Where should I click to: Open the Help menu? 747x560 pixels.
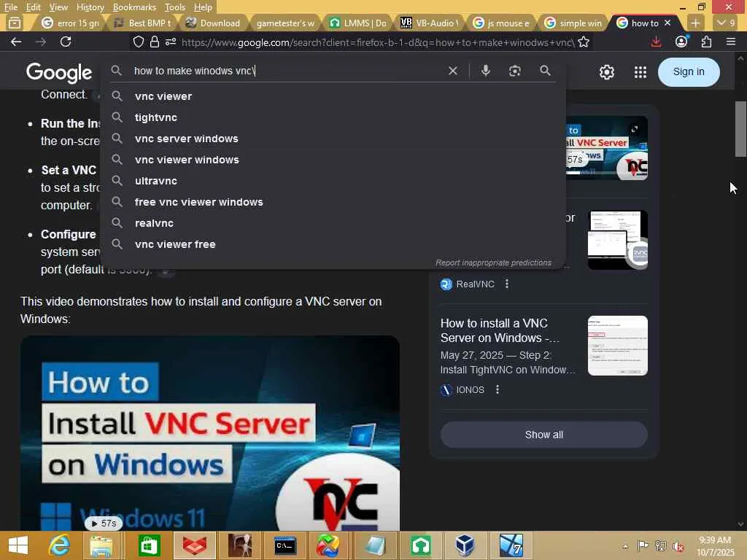tap(203, 7)
